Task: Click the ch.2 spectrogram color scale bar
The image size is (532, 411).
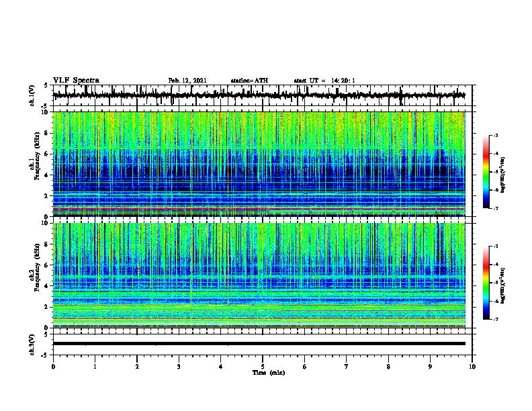Action: point(486,283)
